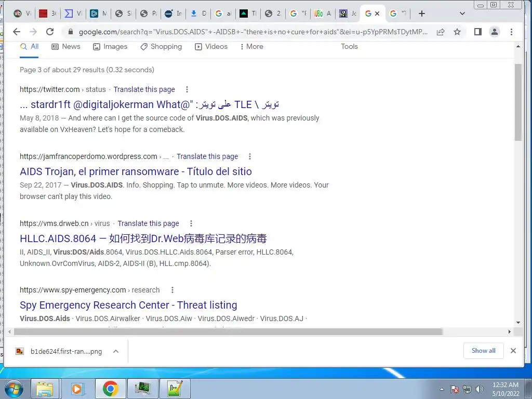Expand the tab search chevron
The image size is (532, 399).
click(x=462, y=14)
